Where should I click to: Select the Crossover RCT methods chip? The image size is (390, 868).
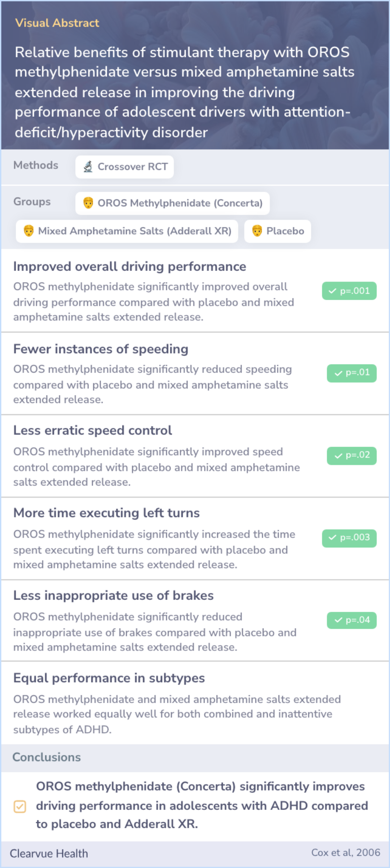coord(125,167)
